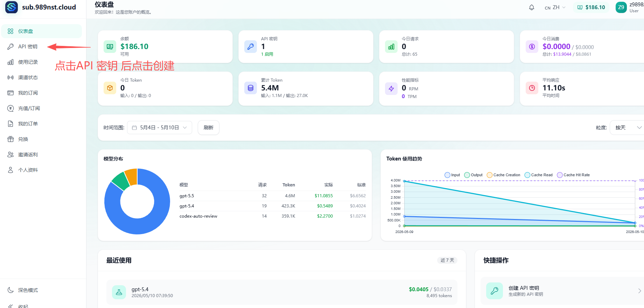The width and height of the screenshot is (644, 308).
Task: Click the flask icon beside gpt-5.4 entry
Action: [119, 292]
